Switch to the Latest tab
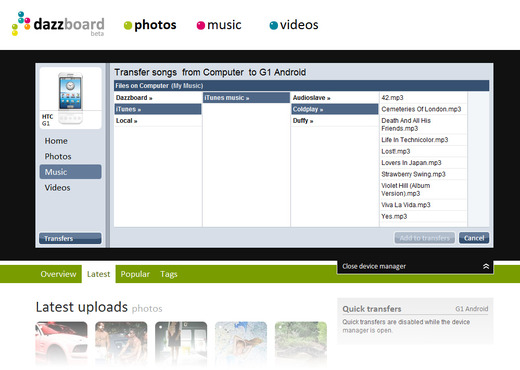 (98, 274)
